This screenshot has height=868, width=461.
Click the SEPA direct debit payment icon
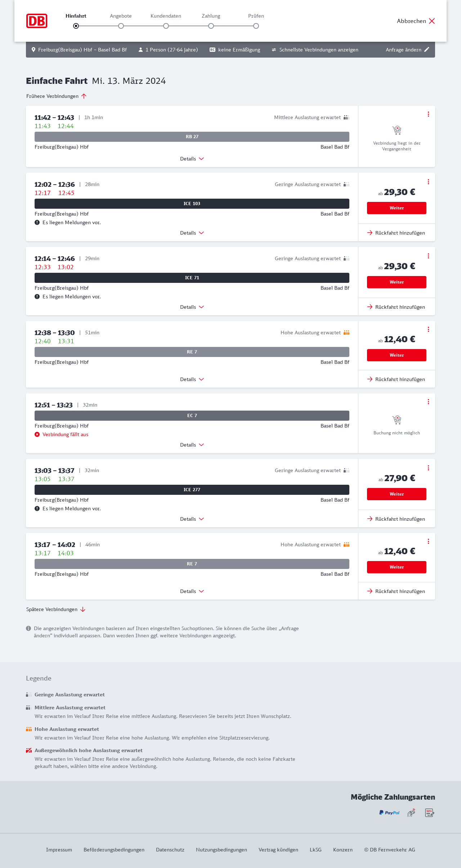430,813
